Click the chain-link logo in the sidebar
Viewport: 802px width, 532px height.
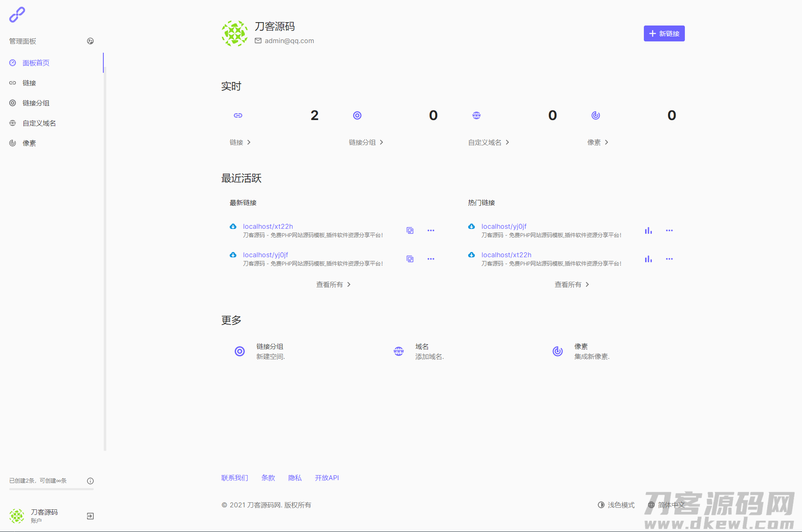pyautogui.click(x=17, y=15)
